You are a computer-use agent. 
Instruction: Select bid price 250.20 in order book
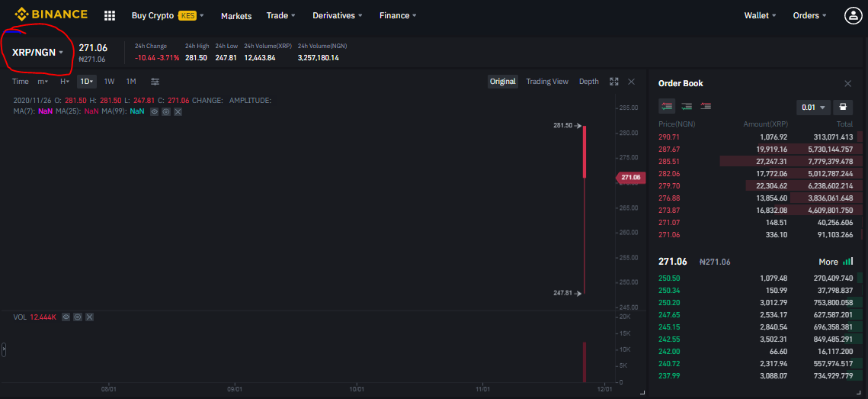click(669, 303)
